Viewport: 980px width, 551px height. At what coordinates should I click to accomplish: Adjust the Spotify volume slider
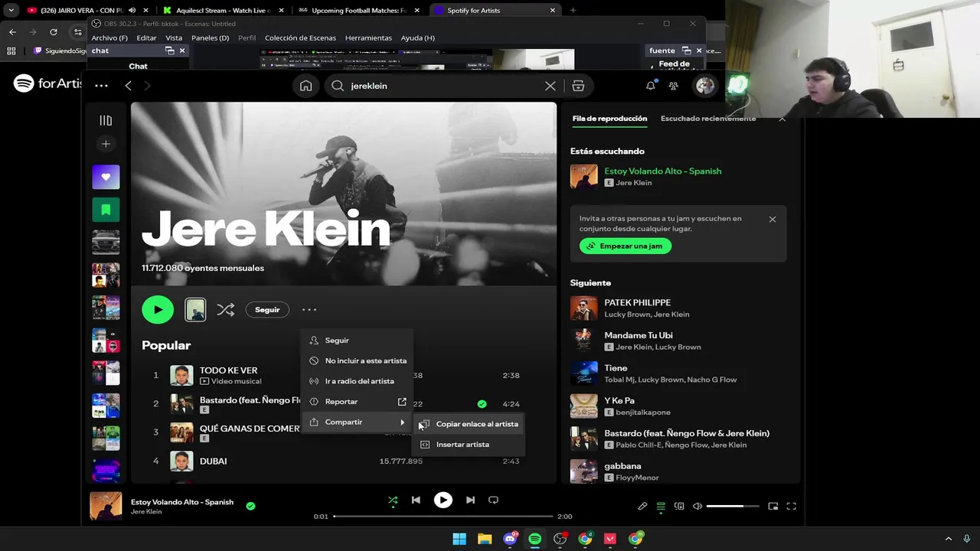(x=733, y=506)
